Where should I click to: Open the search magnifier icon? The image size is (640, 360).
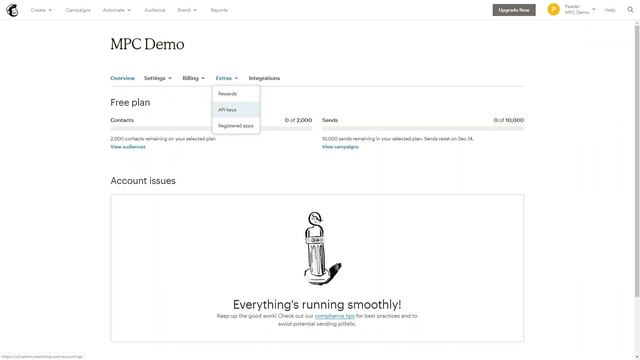pos(630,10)
